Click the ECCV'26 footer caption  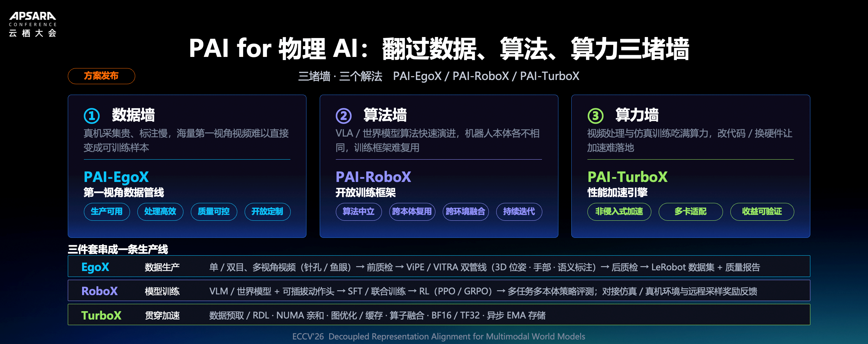[x=439, y=337]
